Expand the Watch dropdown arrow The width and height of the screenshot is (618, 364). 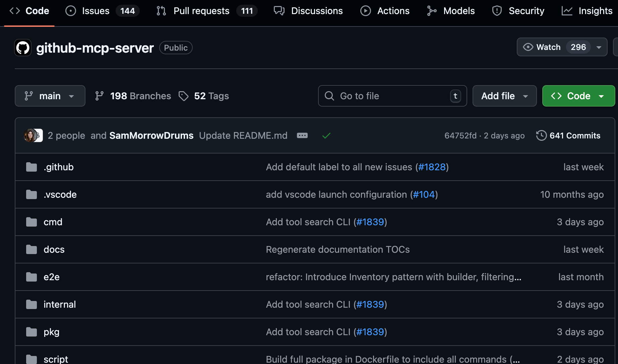coord(599,47)
